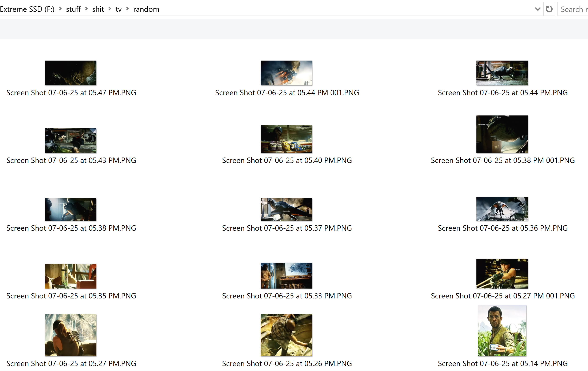Click filename Screen Shot 07-06-25 at 05.33 PM.PNG
Image resolution: width=588 pixels, height=371 pixels.
coord(287,296)
